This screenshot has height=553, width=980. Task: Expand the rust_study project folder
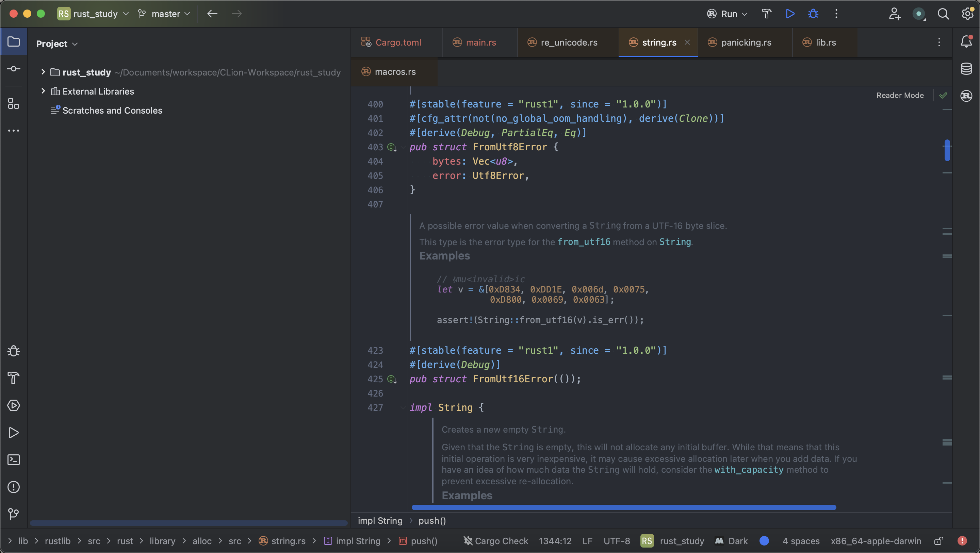click(x=43, y=72)
